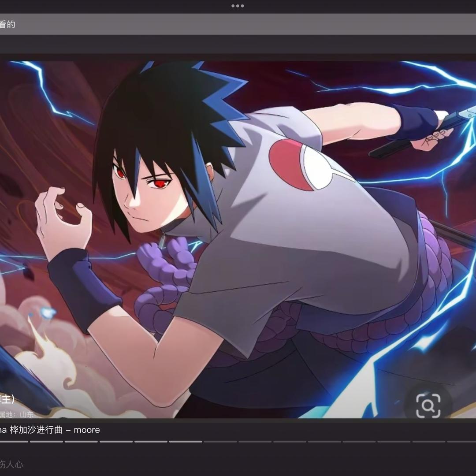Image resolution: width=476 pixels, height=476 pixels.
Task: Select the second slide progress segment
Action: 46,441
